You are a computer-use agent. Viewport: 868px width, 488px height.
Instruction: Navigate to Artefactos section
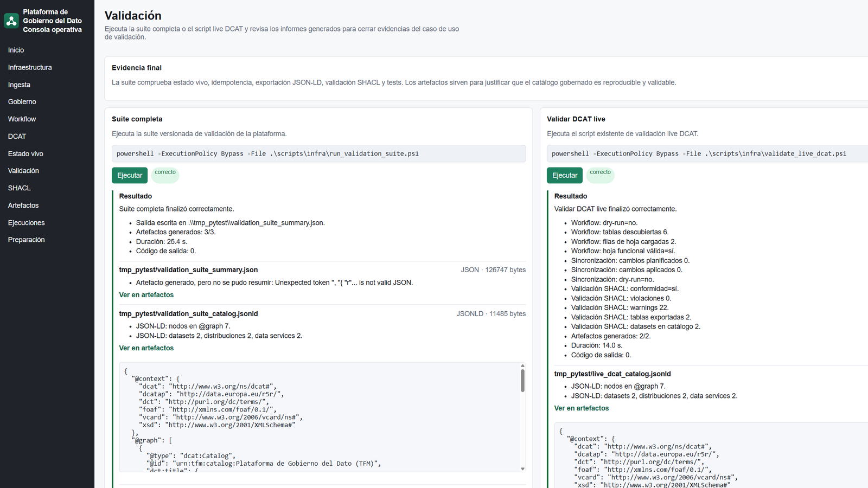pyautogui.click(x=23, y=205)
